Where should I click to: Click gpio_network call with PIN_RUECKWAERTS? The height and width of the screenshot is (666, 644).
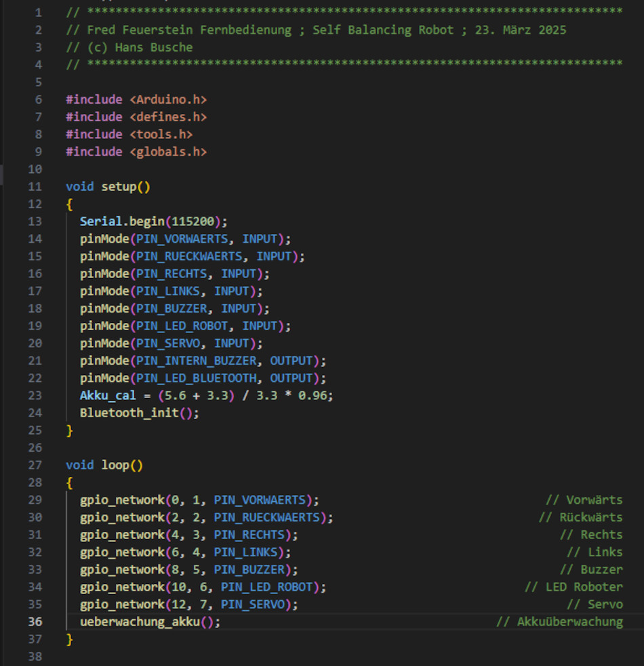coord(207,517)
